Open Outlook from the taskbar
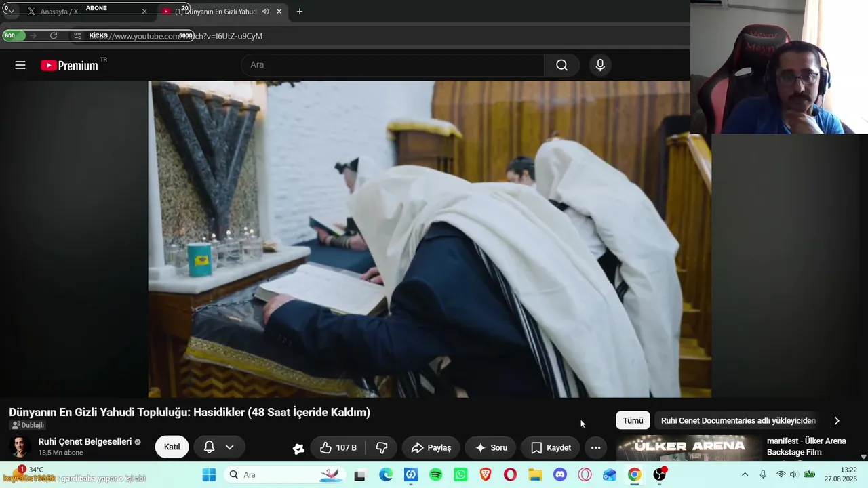Viewport: 868px width, 488px height. 610,474
